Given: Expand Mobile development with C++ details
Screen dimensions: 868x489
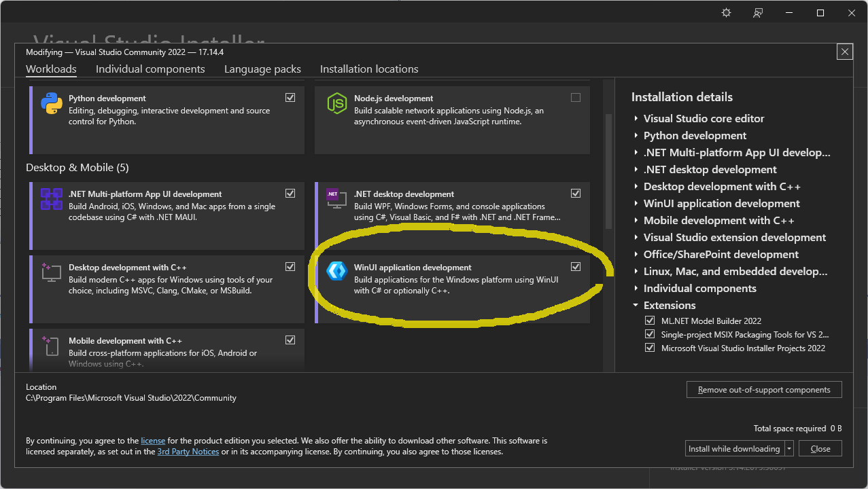Looking at the screenshot, I should tap(636, 220).
